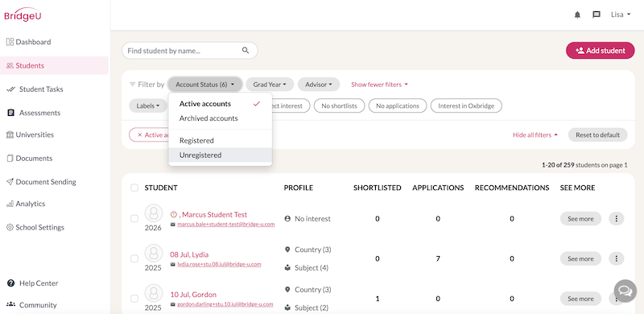Screen dimensions: 644x314
Task: Click the avatar of 10 Jul, Gordon
Action: [154, 293]
